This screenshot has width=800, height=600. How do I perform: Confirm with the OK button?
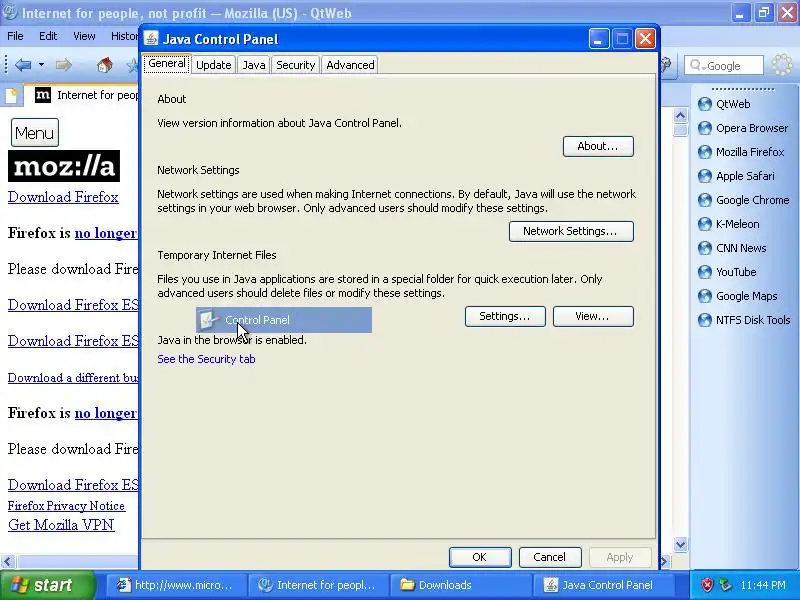480,557
